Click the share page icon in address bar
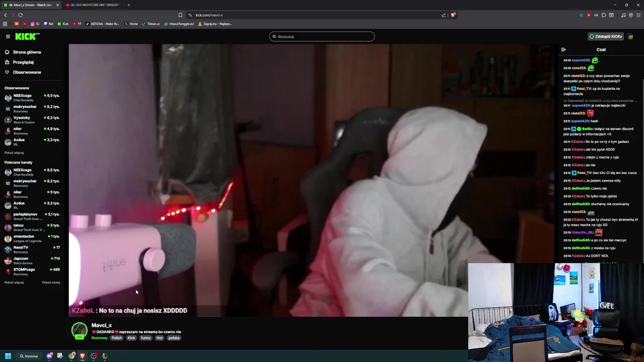 pos(443,15)
